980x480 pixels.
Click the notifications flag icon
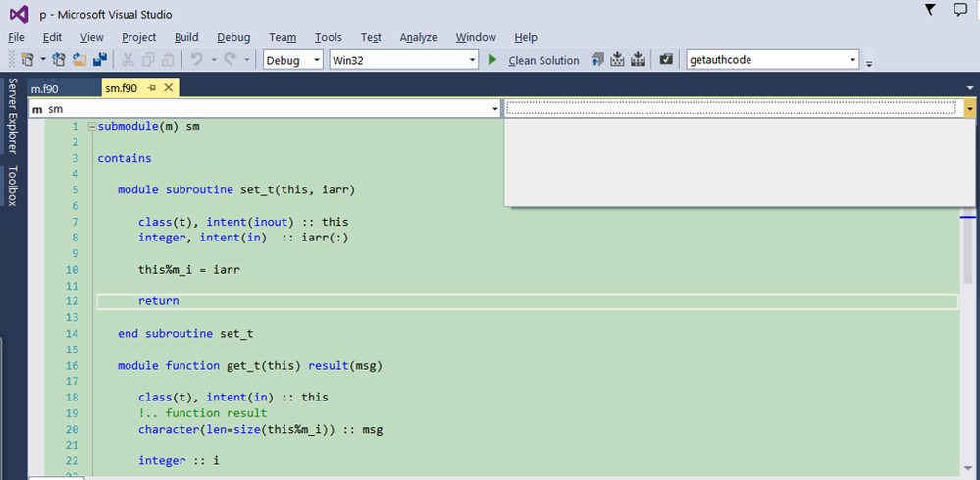(931, 9)
